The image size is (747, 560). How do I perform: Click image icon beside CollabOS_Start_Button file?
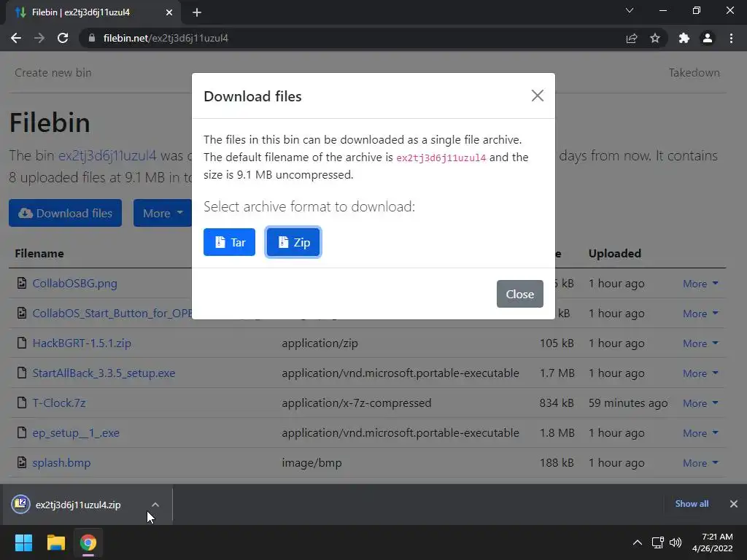pos(21,313)
